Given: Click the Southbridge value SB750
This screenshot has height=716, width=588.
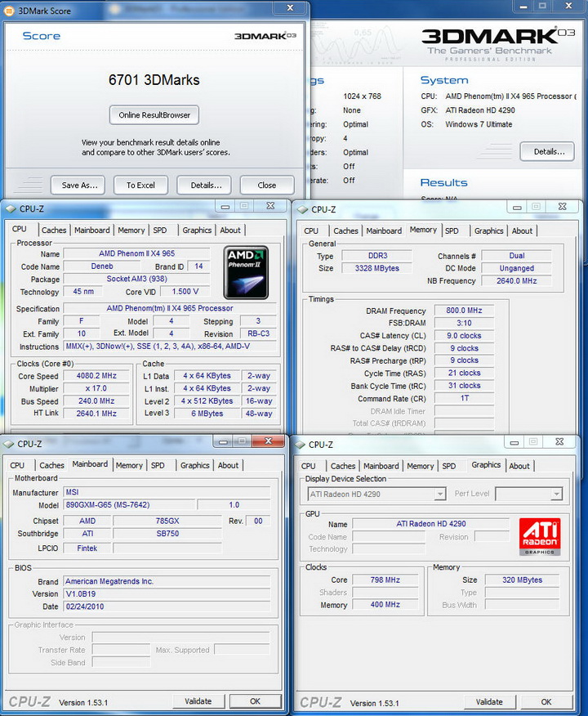Looking at the screenshot, I should point(167,534).
